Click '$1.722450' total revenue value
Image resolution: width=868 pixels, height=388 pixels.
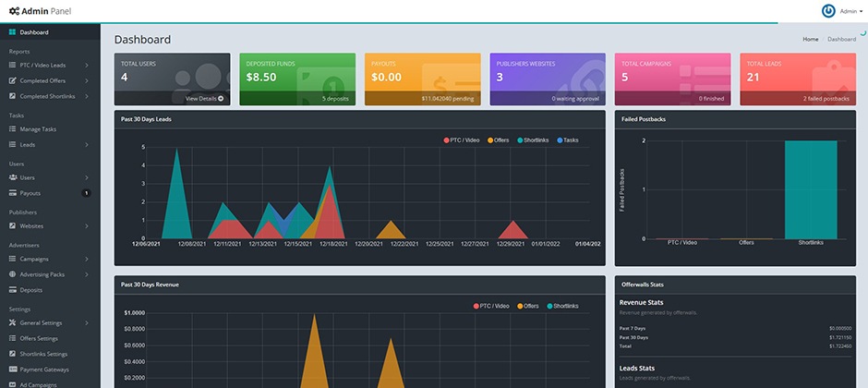(840, 346)
